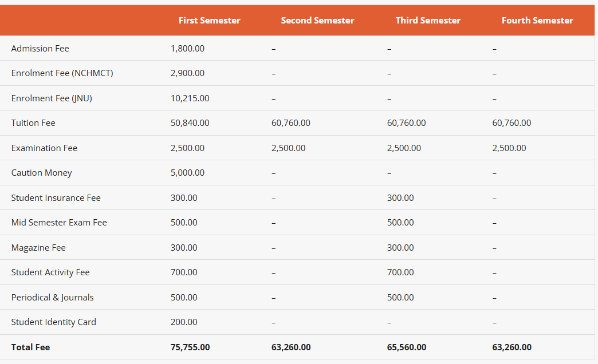598x364 pixels.
Task: Select the Enrolment Fee (JNU) label
Action: click(52, 98)
